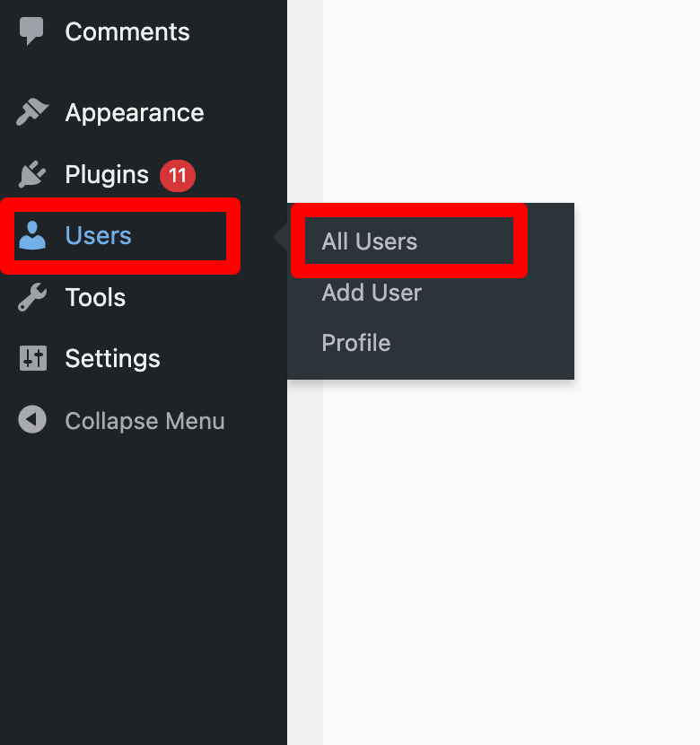This screenshot has height=745, width=700.
Task: Open the Comments menu item
Action: click(127, 31)
